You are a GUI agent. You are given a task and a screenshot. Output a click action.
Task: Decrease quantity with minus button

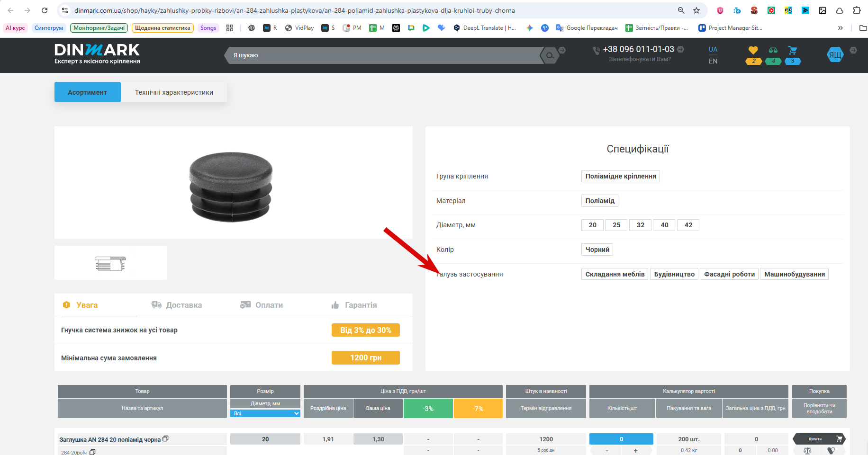tap(607, 450)
